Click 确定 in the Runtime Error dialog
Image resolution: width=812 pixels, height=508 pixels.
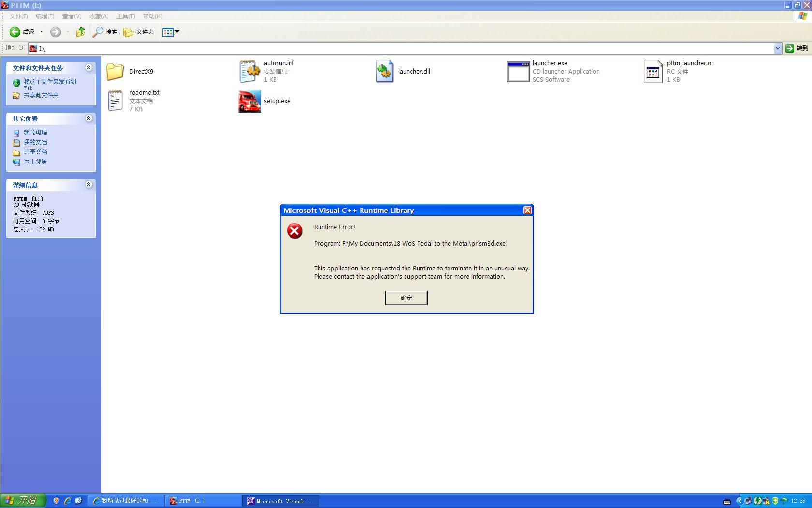pyautogui.click(x=406, y=298)
